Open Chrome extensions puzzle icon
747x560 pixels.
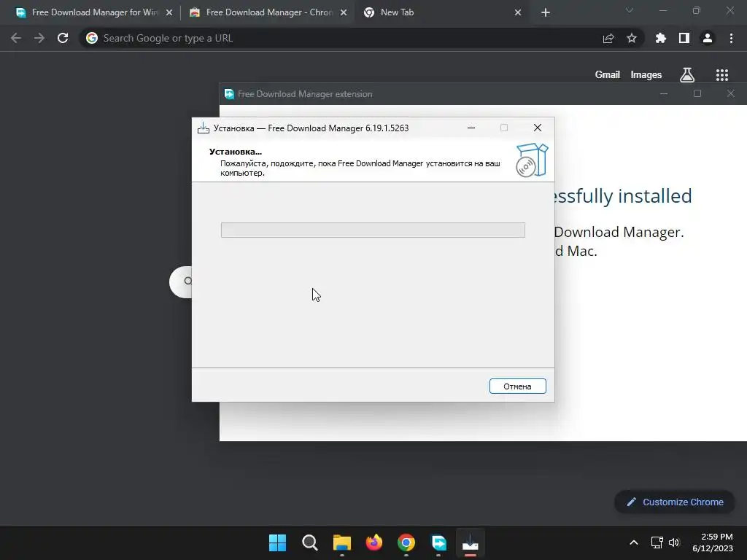(x=661, y=38)
